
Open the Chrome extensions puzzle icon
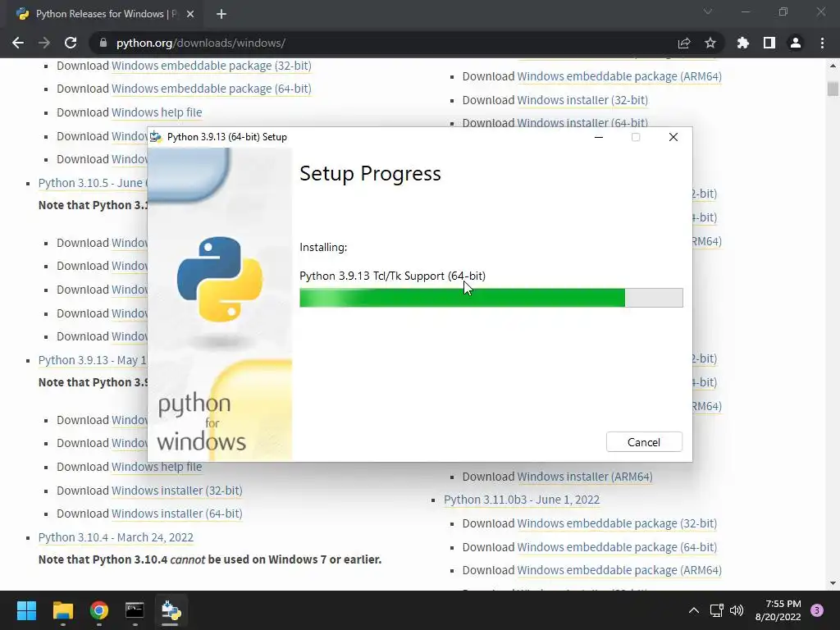[743, 43]
